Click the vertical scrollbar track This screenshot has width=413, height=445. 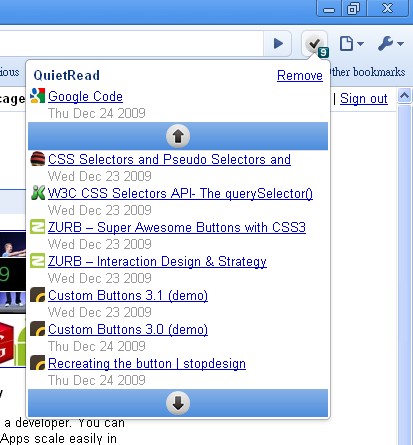click(x=404, y=274)
